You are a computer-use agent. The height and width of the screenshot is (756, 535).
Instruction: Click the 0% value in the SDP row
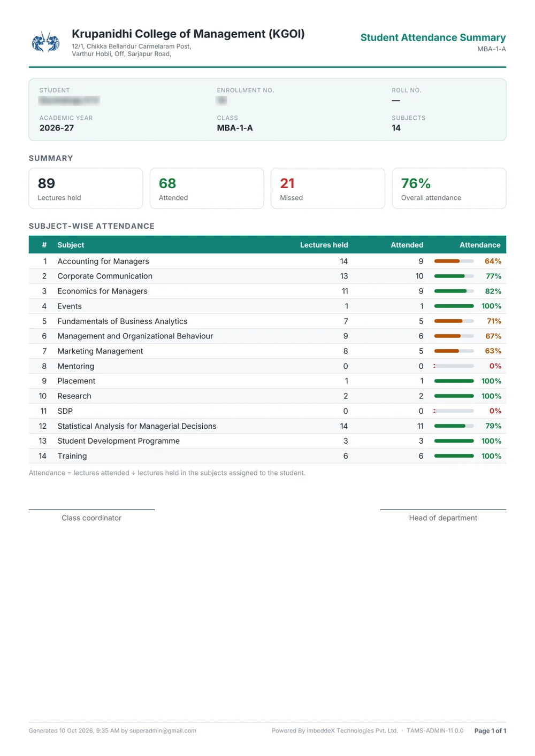[495, 411]
